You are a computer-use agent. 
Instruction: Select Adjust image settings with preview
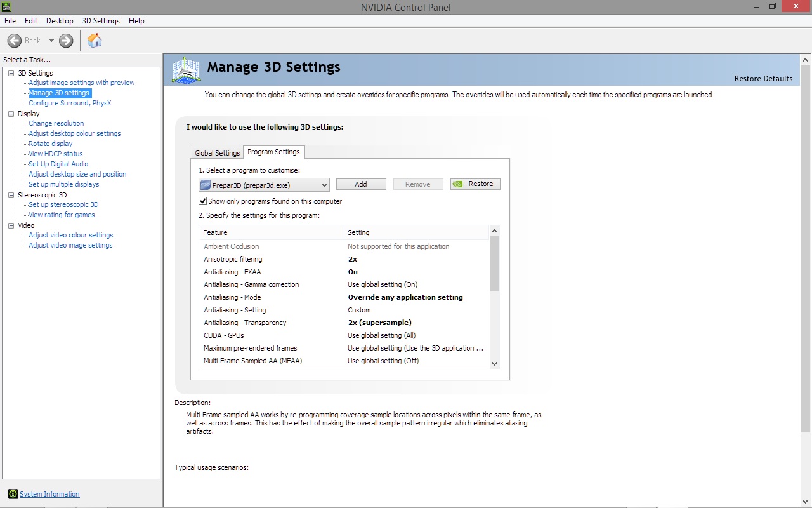(x=82, y=83)
